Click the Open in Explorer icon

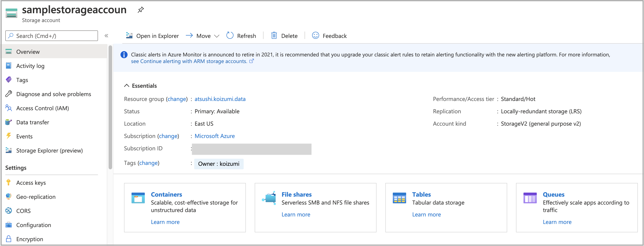[129, 35]
